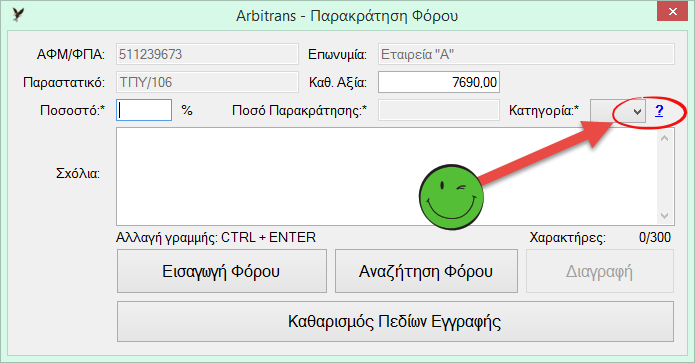Image resolution: width=695 pixels, height=363 pixels.
Task: Click the Καθαρισμός Πεδίων Εγγραφής button
Action: [x=395, y=321]
